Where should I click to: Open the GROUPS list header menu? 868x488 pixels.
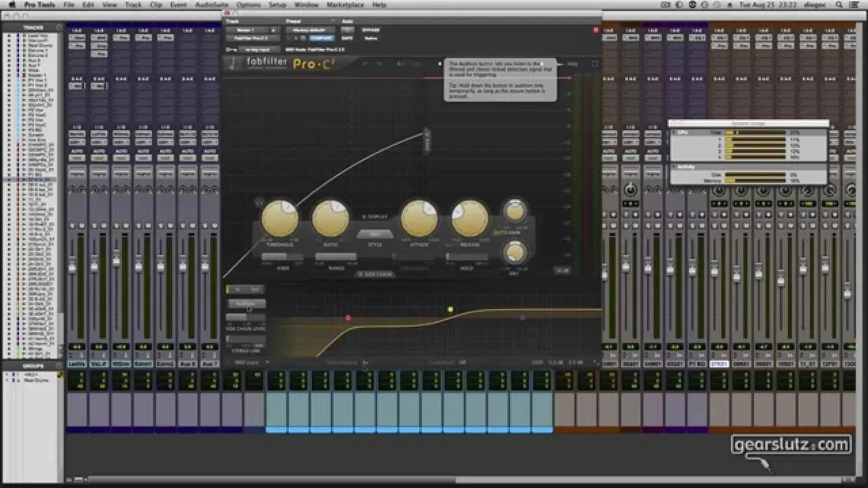(x=60, y=365)
